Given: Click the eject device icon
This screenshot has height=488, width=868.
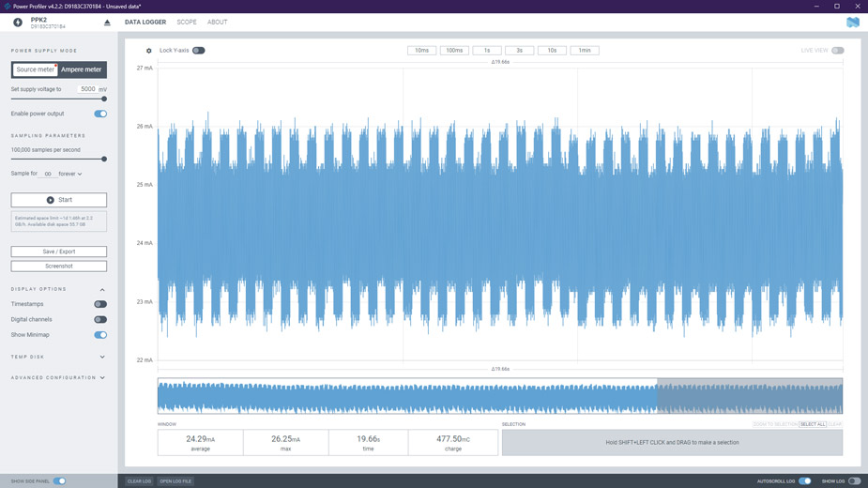Looking at the screenshot, I should click(x=107, y=23).
